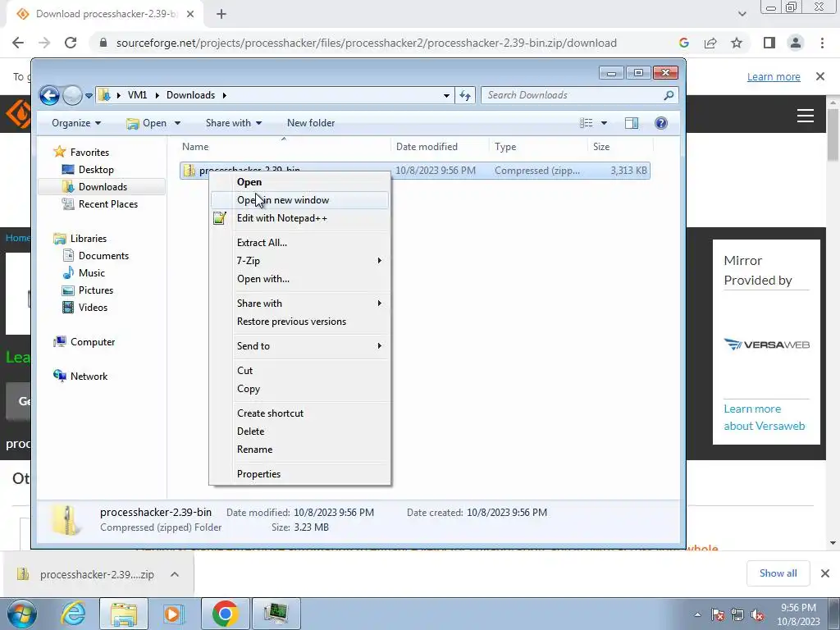Image resolution: width=840 pixels, height=630 pixels.
Task: Click the Open toolbar button
Action: pyautogui.click(x=147, y=123)
